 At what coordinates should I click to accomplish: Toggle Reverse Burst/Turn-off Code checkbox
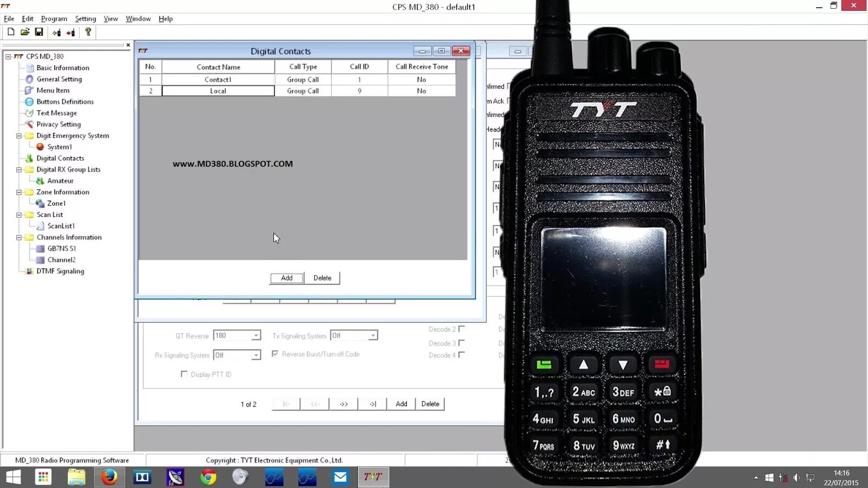[x=275, y=354]
